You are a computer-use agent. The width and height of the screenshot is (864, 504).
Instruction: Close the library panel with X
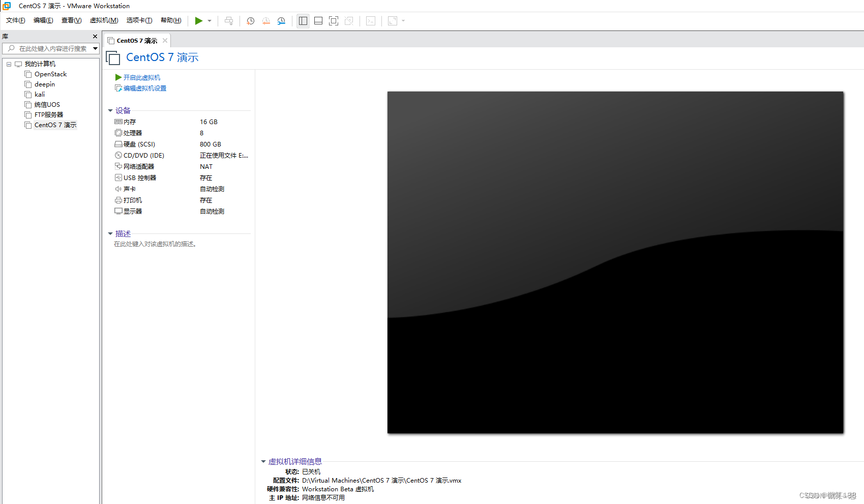pos(95,36)
